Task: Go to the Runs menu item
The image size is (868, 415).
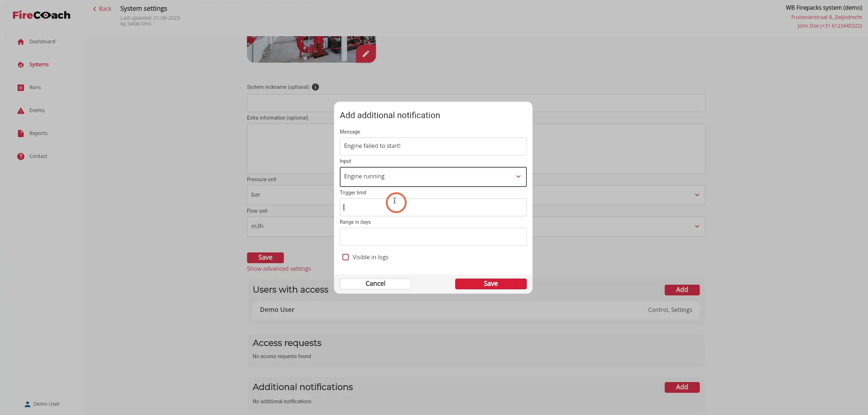Action: coord(35,87)
